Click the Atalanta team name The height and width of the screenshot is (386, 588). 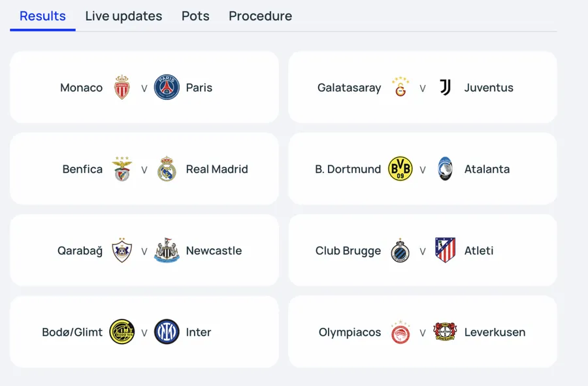(487, 169)
